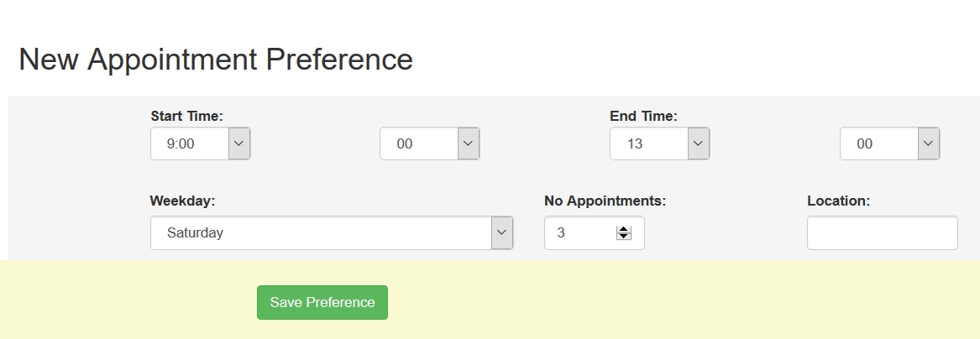Click the Weekday label
The image size is (980, 339).
pyautogui.click(x=182, y=201)
